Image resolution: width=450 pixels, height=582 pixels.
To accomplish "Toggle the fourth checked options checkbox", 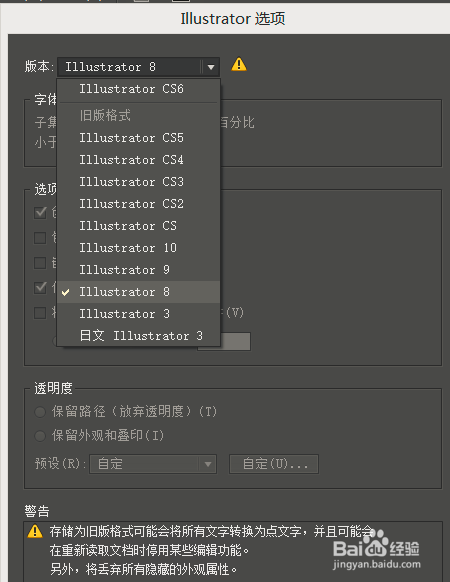I will pyautogui.click(x=40, y=288).
